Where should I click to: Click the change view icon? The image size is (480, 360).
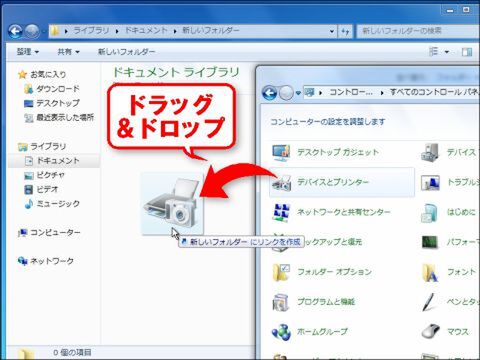434,52
